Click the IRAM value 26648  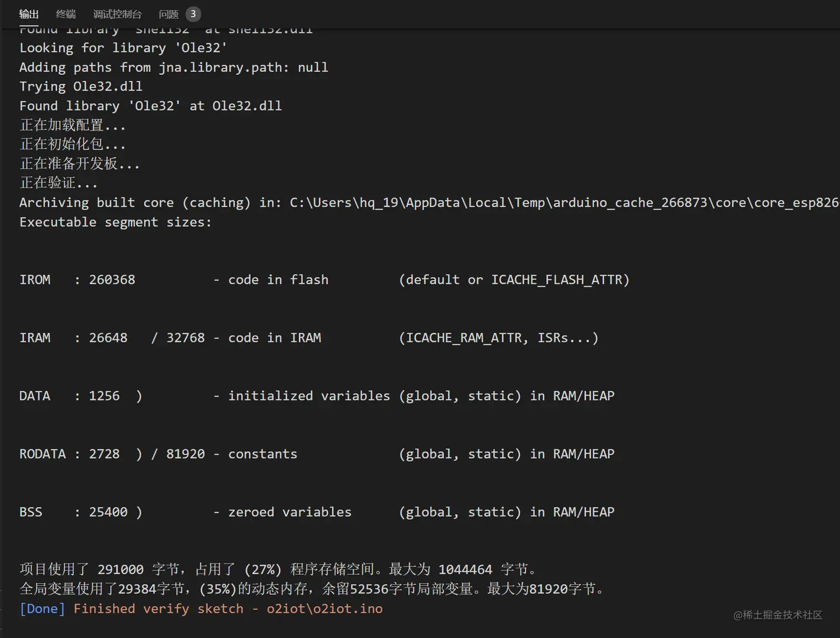(108, 338)
